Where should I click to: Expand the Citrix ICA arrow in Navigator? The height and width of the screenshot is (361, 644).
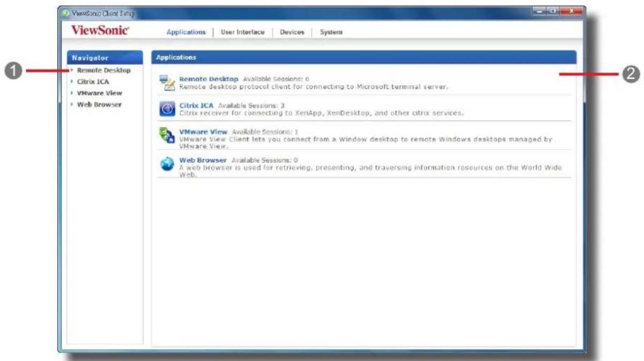(71, 82)
